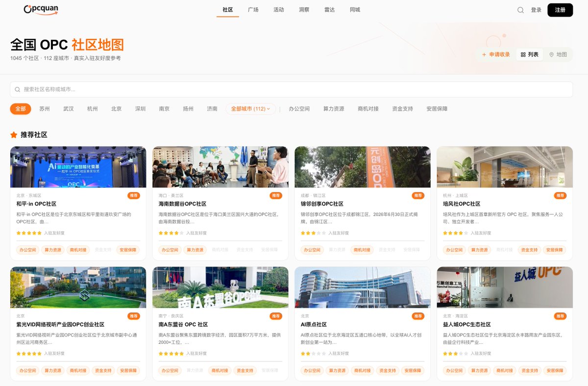
Task: Filter communities by 苏州
Action: pyautogui.click(x=45, y=109)
